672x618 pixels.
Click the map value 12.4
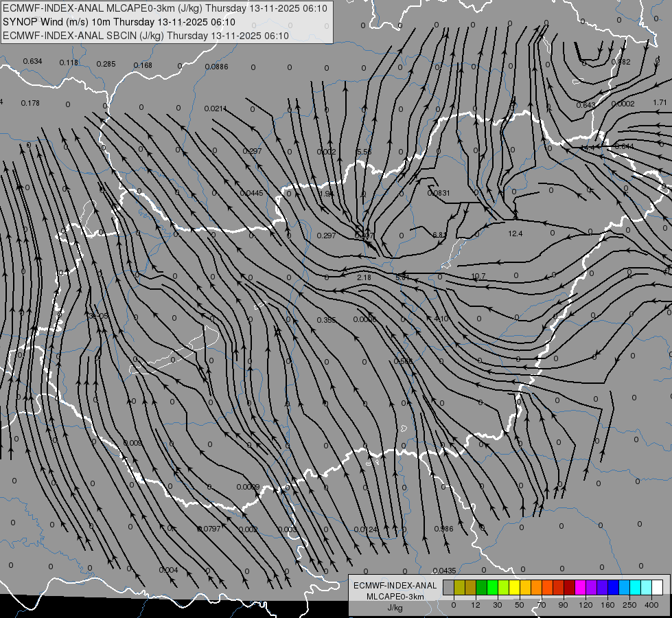[515, 233]
